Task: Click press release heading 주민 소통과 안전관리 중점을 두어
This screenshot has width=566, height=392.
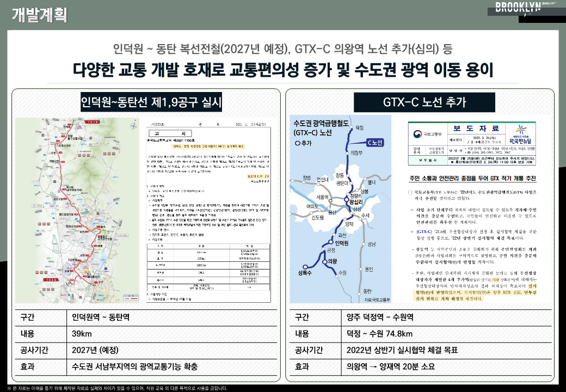Action: [x=472, y=179]
